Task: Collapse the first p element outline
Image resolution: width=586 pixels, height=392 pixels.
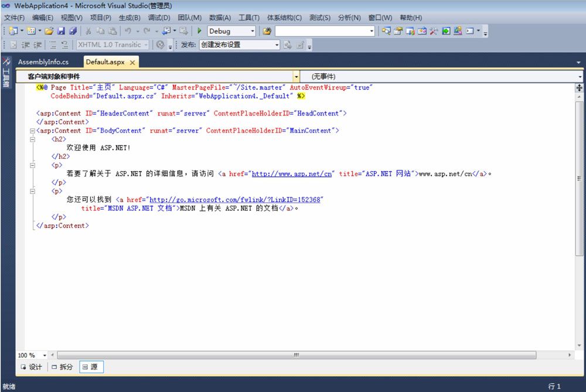Action: (32, 165)
